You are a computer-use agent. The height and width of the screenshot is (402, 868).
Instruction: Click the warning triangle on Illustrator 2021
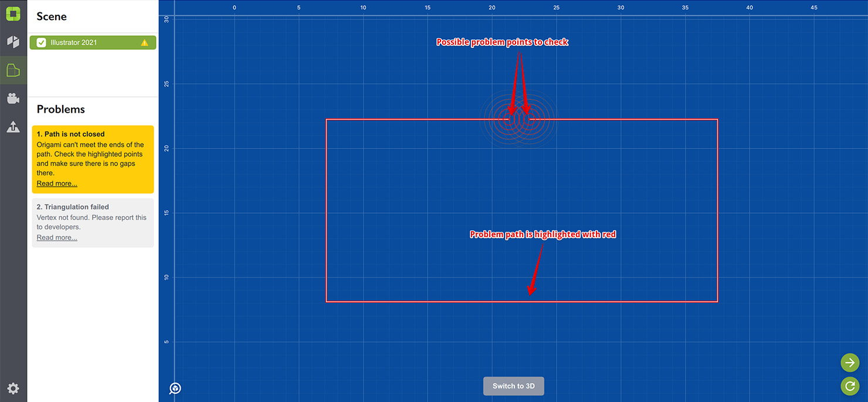[144, 43]
